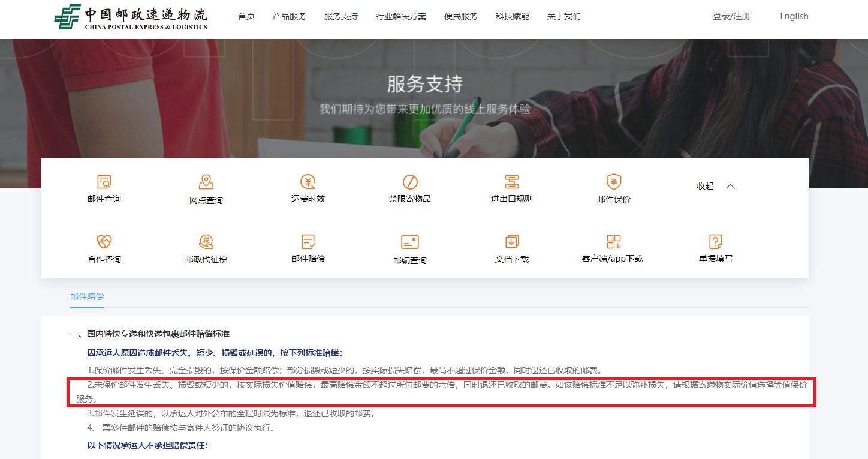Open the 科技赋能 navigation menu
This screenshot has width=868, height=459.
[513, 16]
